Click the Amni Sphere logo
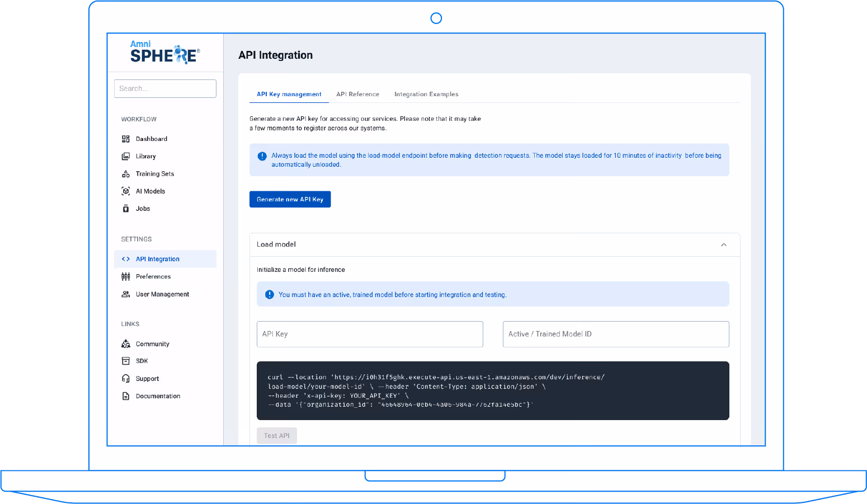Image resolution: width=867 pixels, height=504 pixels. [164, 53]
